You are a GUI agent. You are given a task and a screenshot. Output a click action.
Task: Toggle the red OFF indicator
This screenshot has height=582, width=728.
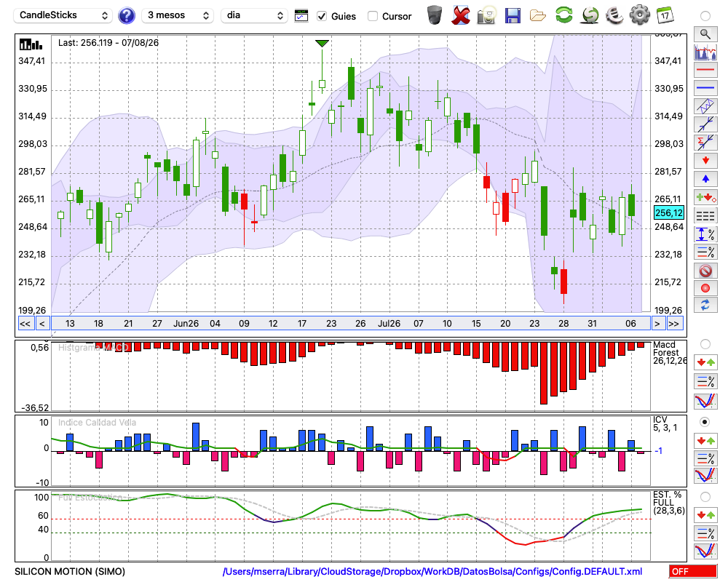point(693,571)
